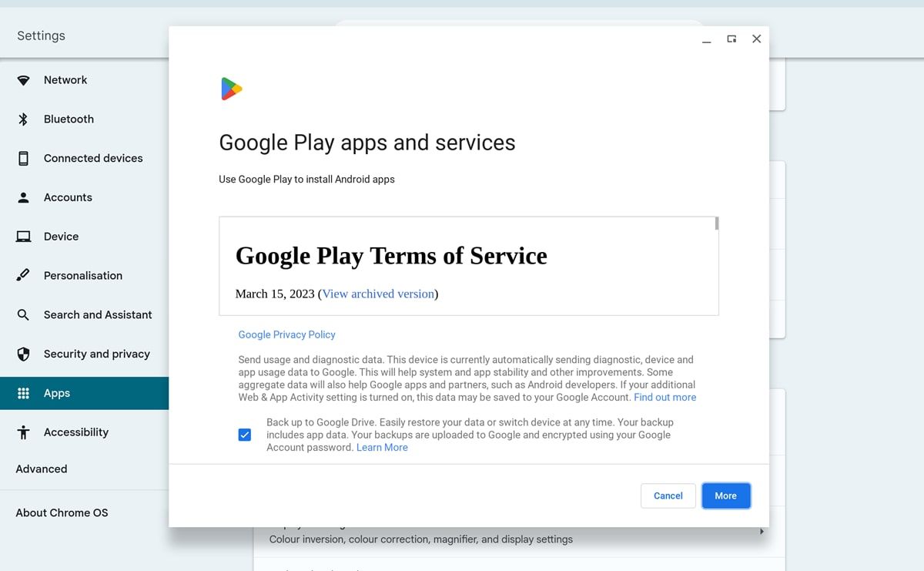
Task: Click the Google Play apps and services heading
Action: point(367,143)
